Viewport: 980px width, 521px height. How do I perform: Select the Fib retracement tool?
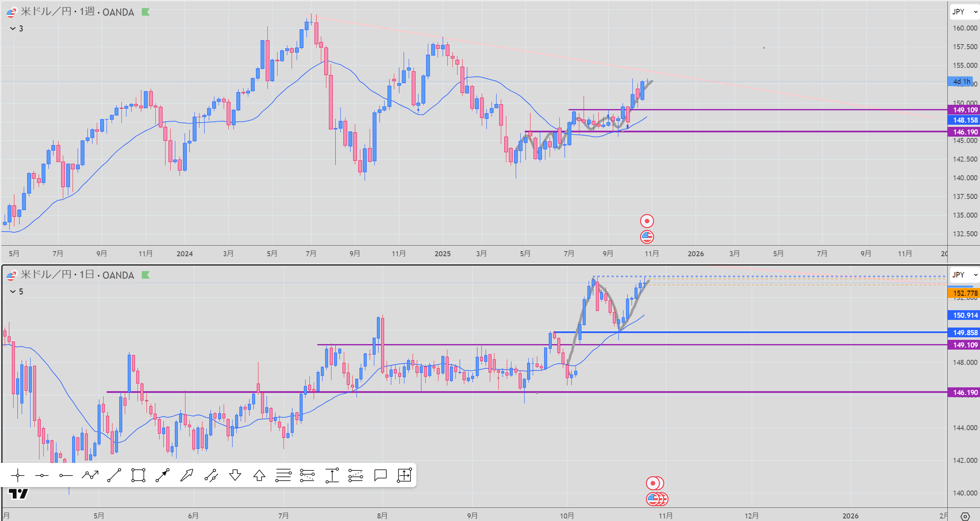[x=283, y=475]
